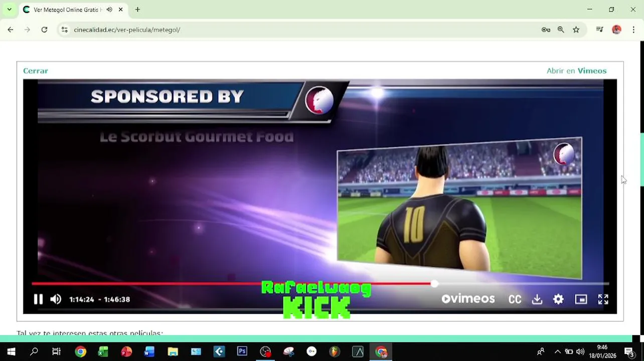Launch Word from the taskbar
Viewport: 644px width, 361px height.
click(x=149, y=351)
